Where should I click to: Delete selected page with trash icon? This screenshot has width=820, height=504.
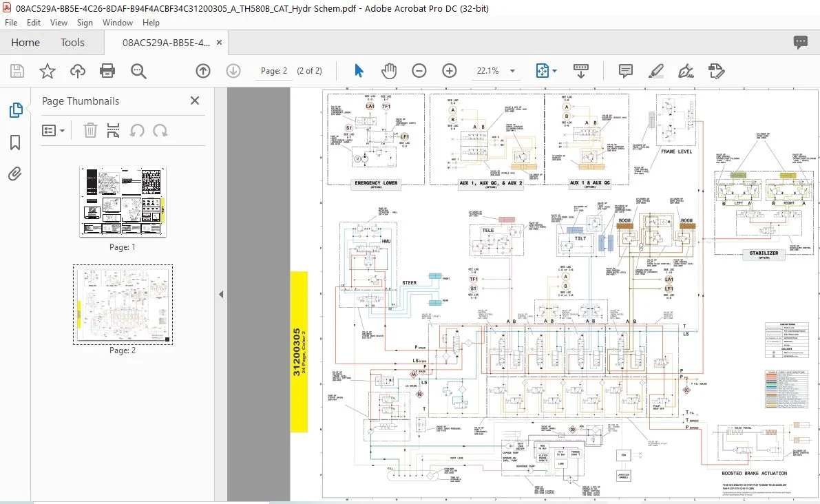(90, 130)
